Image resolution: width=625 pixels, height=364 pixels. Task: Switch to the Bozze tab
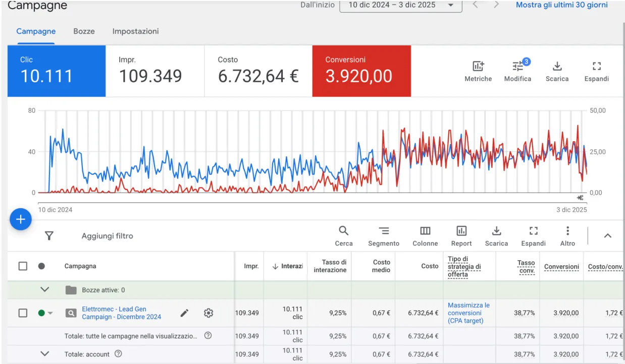[84, 31]
